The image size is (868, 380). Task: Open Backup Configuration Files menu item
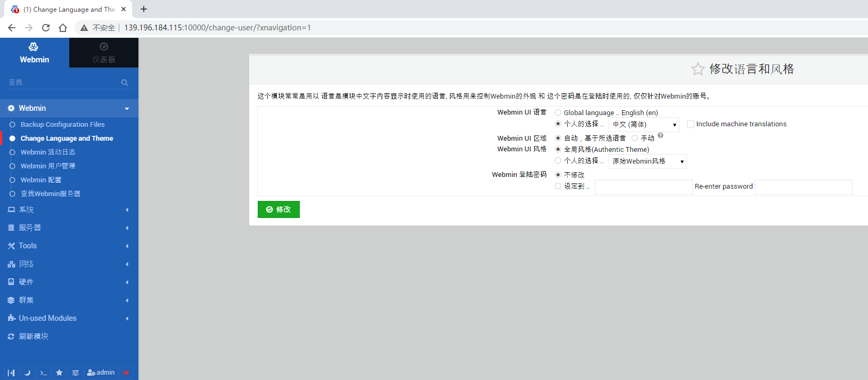click(62, 124)
